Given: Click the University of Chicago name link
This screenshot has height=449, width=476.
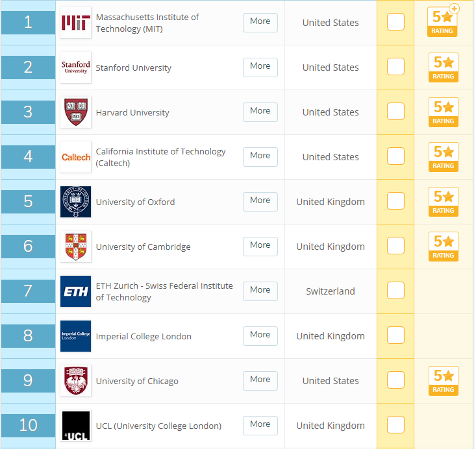Looking at the screenshot, I should [136, 381].
